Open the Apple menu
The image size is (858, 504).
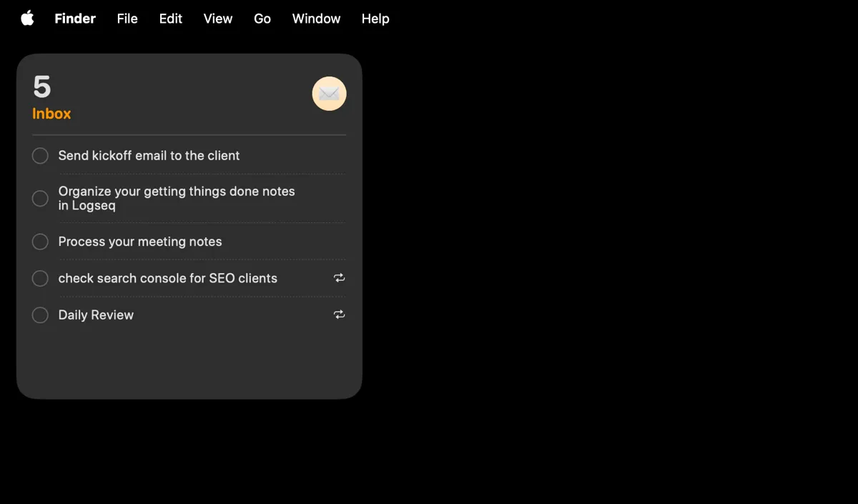click(x=26, y=18)
